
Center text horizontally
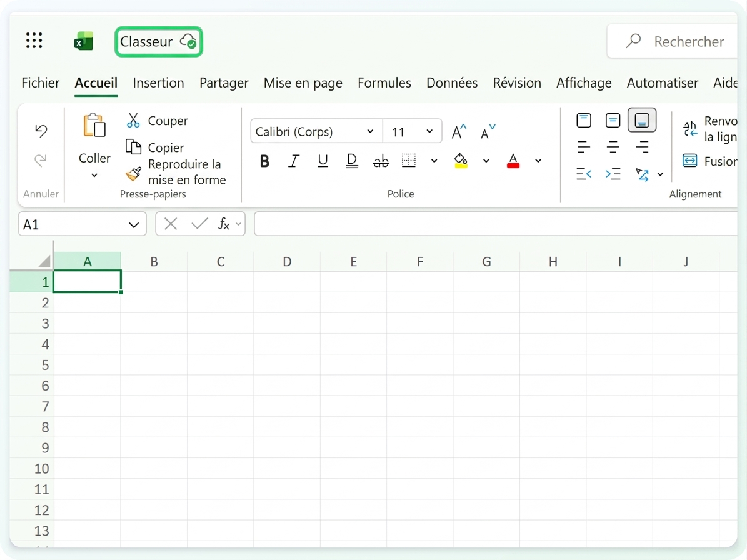(613, 147)
